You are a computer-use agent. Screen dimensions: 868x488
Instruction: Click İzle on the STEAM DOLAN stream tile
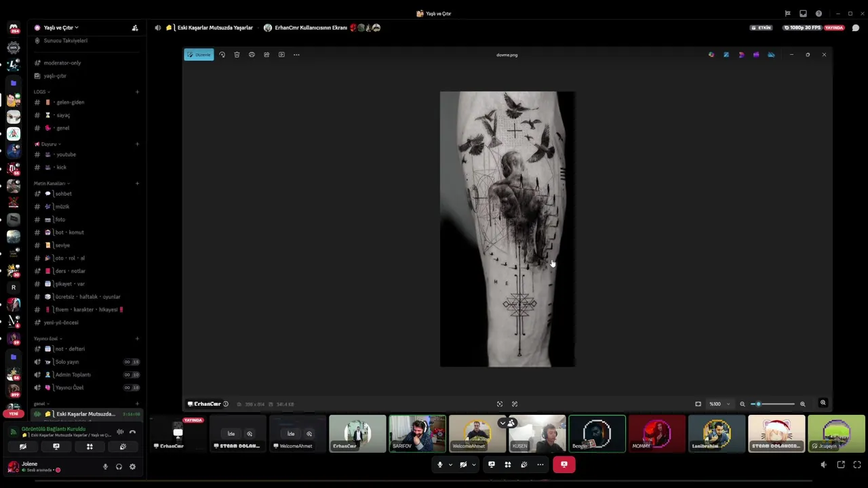231,434
